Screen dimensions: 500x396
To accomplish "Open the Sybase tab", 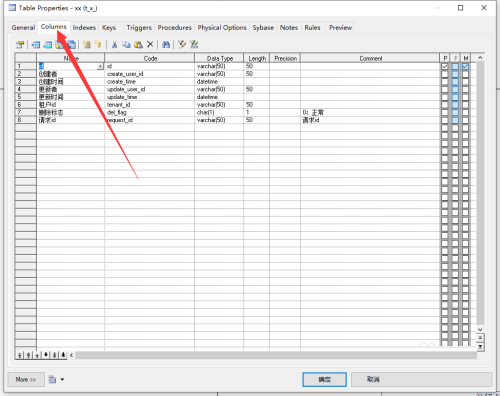I will coord(263,27).
